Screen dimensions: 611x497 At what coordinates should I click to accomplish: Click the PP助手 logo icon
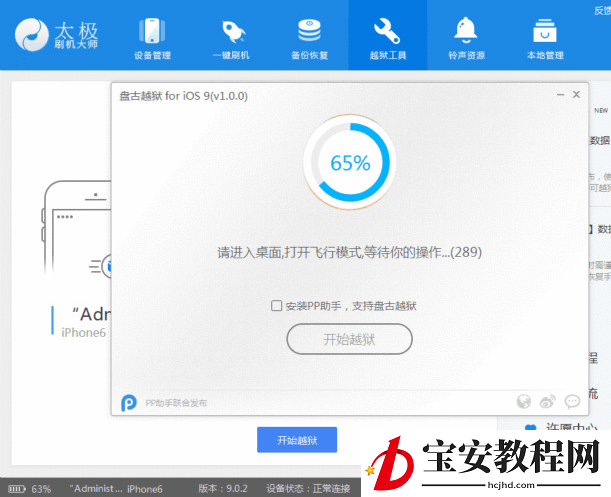tap(129, 403)
